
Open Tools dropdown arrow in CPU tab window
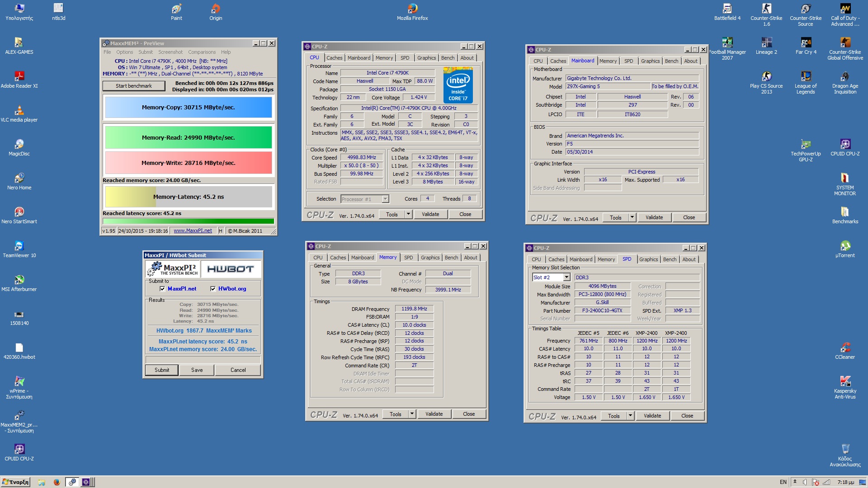(x=409, y=214)
